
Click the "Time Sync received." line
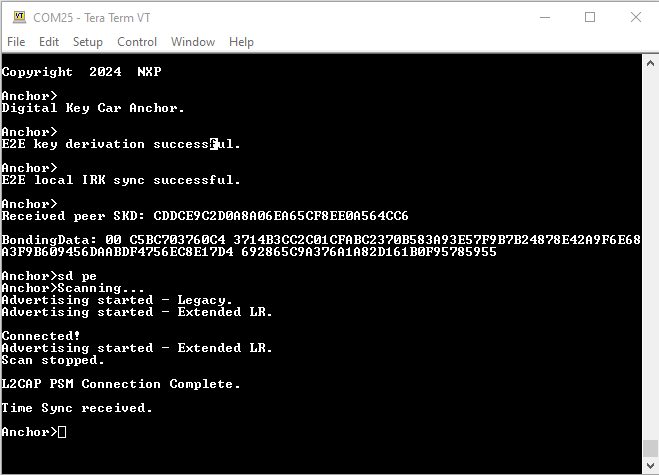[x=77, y=408]
